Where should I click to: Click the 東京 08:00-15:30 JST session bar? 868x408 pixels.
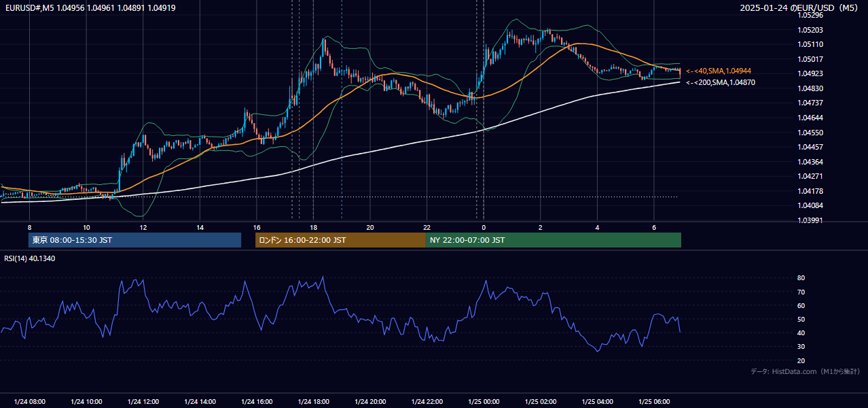point(134,240)
